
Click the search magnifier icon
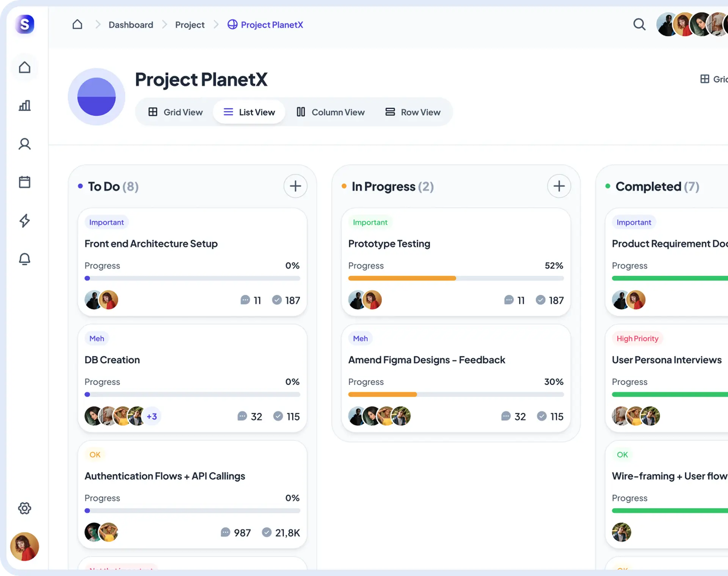pos(639,25)
